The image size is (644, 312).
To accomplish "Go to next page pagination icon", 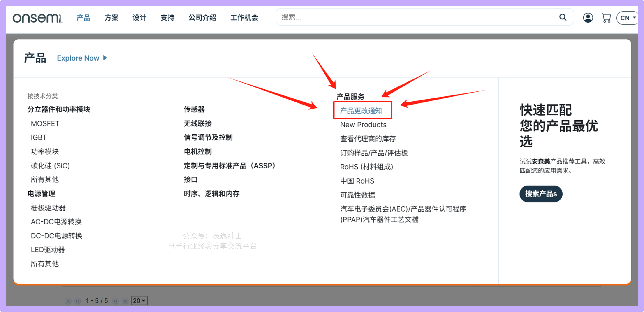I will tap(116, 301).
